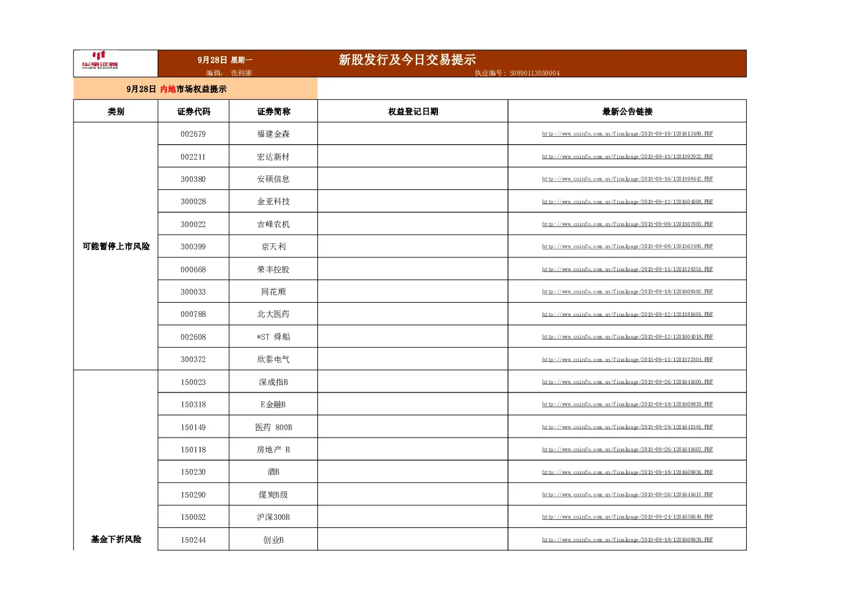The height and width of the screenshot is (614, 868).
Task: Open the 京天利 announcement link
Action: point(627,246)
